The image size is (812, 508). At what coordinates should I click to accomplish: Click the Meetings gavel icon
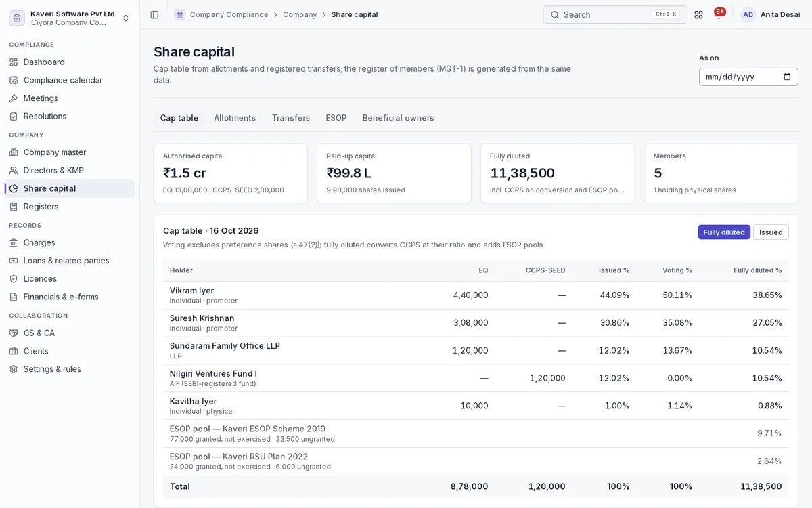pyautogui.click(x=14, y=98)
